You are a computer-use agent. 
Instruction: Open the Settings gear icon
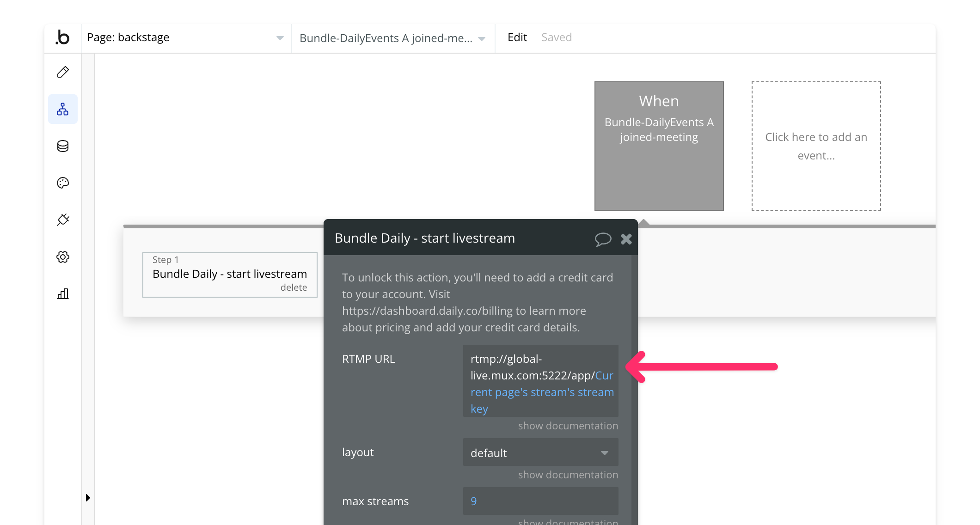[x=63, y=257]
